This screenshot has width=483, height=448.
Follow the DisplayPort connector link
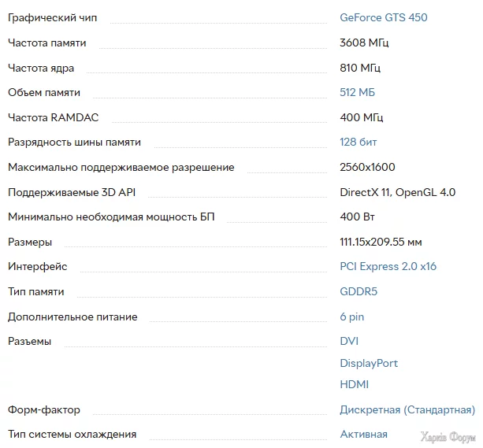click(369, 364)
